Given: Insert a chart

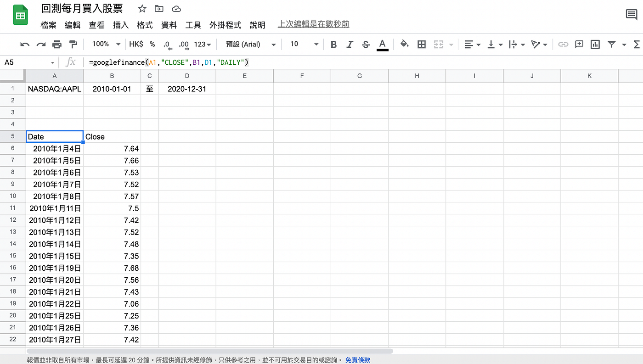Looking at the screenshot, I should tap(595, 45).
